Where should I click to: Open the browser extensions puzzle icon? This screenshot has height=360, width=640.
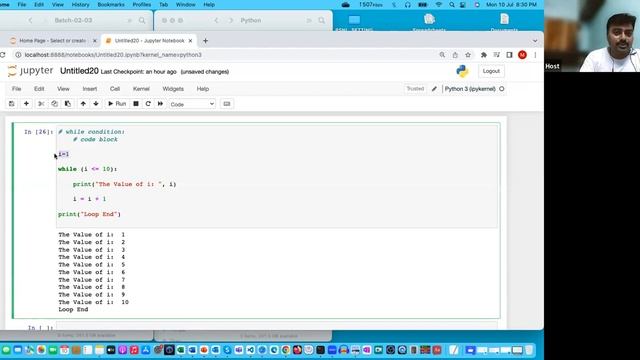click(x=484, y=55)
